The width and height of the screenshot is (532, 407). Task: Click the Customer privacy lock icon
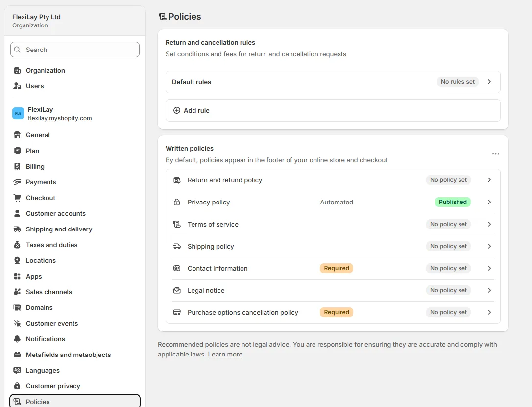(x=17, y=386)
